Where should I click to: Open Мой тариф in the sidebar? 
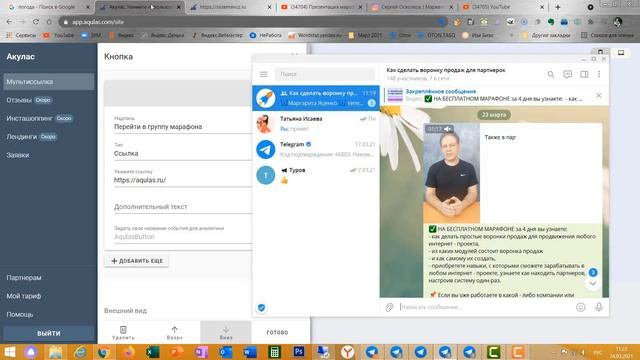(24, 296)
